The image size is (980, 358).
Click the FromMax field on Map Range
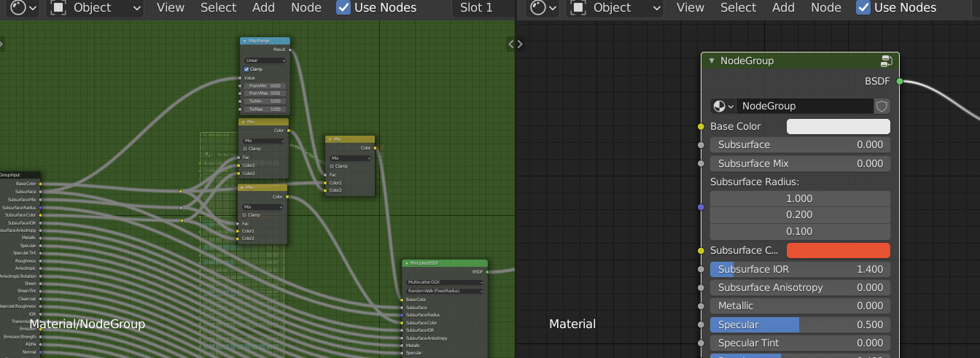tap(265, 93)
